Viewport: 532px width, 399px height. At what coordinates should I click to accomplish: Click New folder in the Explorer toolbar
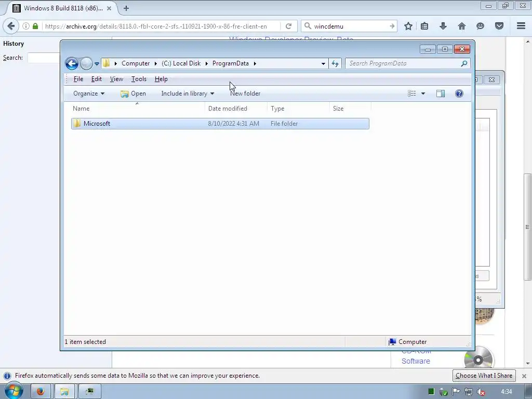[245, 94]
